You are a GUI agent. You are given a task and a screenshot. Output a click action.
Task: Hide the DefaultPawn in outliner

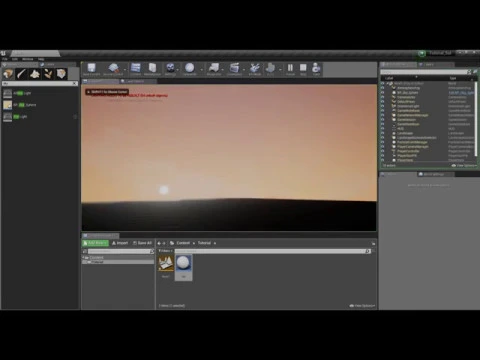pyautogui.click(x=383, y=101)
